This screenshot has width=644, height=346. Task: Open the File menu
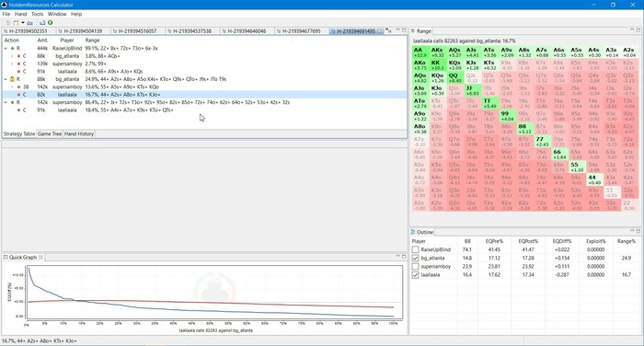coord(6,14)
